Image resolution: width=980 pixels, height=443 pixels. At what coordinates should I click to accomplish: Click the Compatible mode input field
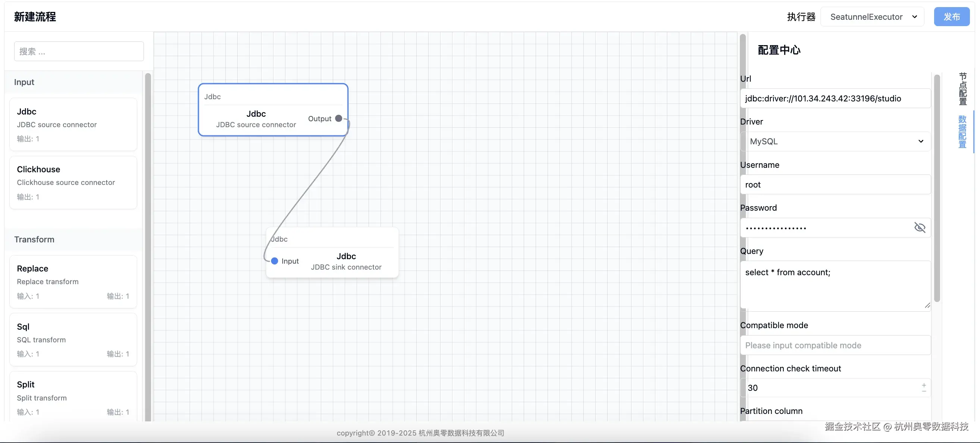coord(835,345)
